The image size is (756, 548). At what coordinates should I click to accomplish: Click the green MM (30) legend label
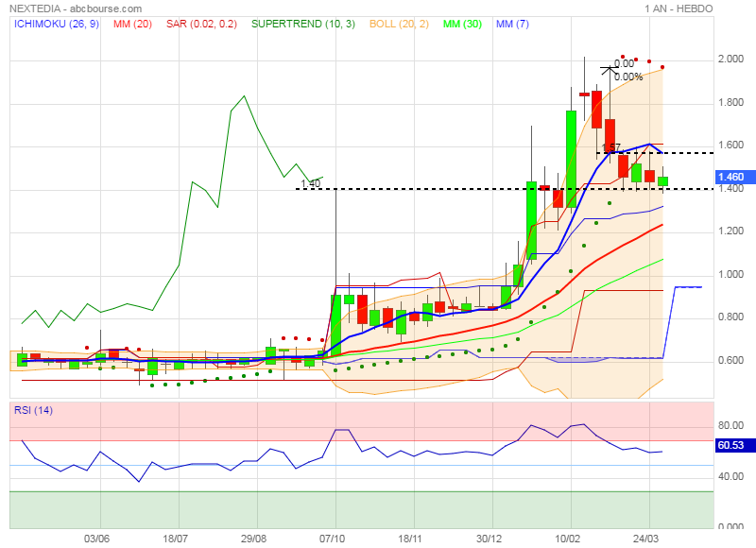point(462,24)
